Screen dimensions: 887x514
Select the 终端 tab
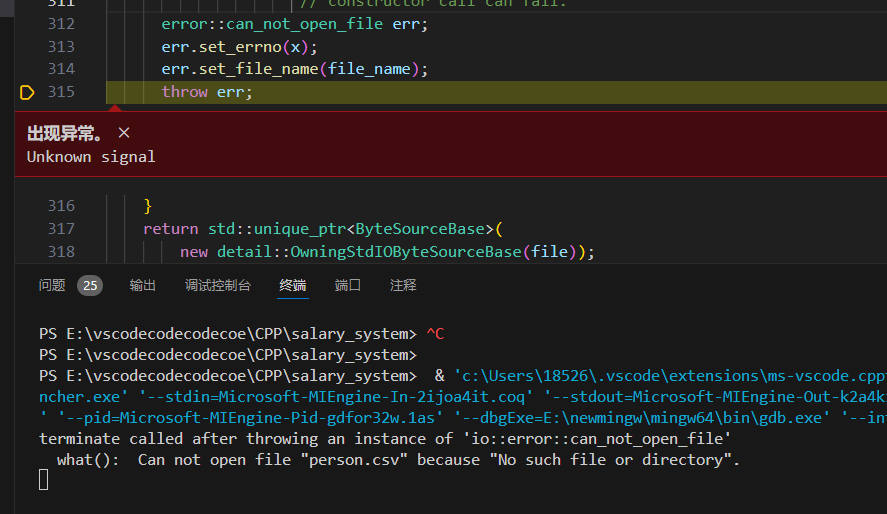click(293, 285)
